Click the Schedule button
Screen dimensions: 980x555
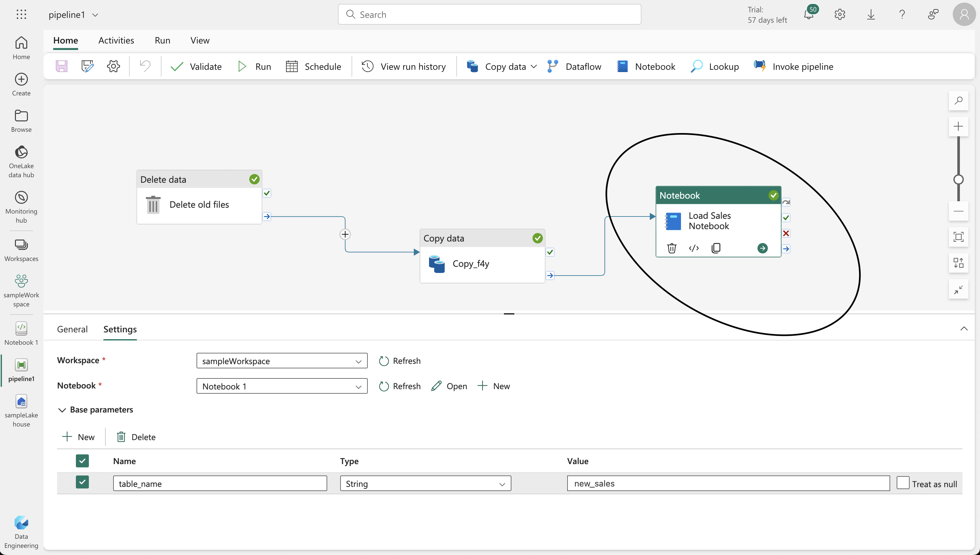313,66
